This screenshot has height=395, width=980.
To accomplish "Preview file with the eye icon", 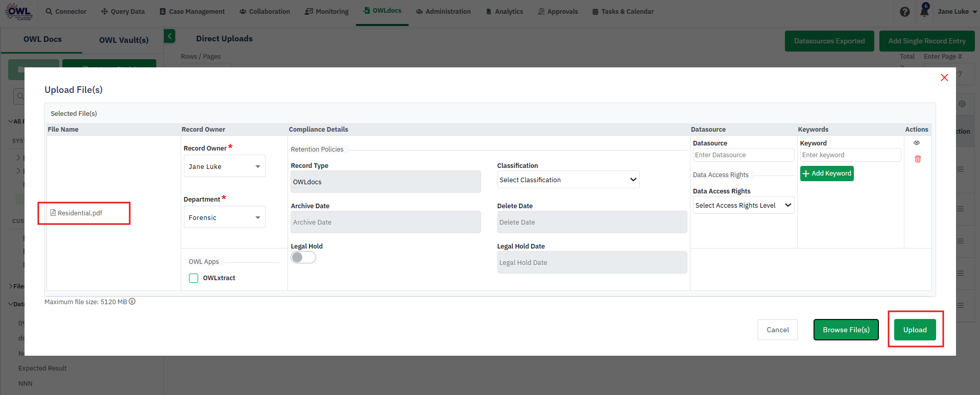I will point(917,143).
